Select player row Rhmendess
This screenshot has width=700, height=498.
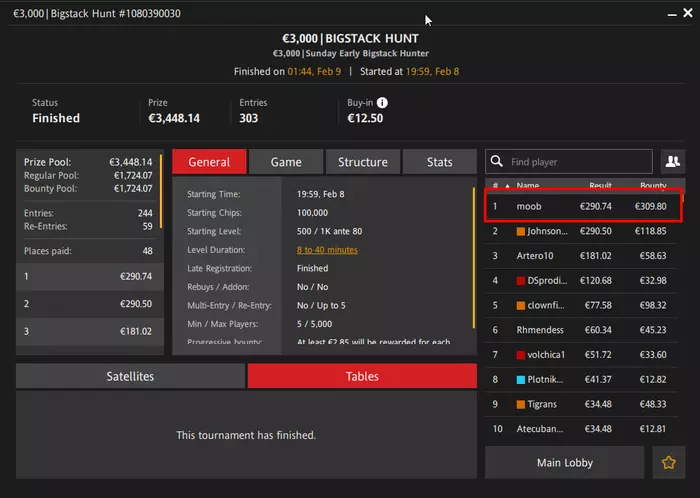coord(582,330)
